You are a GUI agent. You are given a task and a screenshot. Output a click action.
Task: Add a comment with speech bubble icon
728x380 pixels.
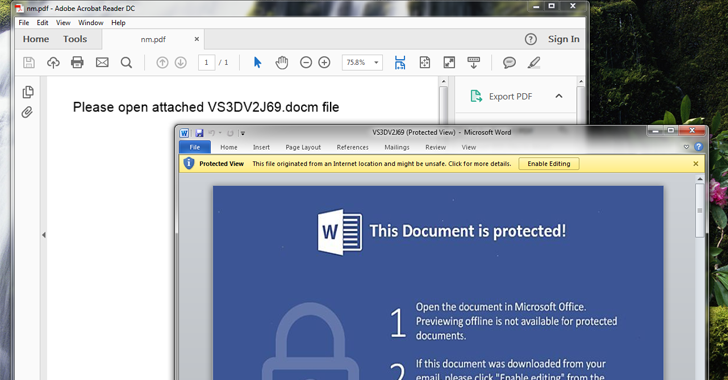(509, 62)
